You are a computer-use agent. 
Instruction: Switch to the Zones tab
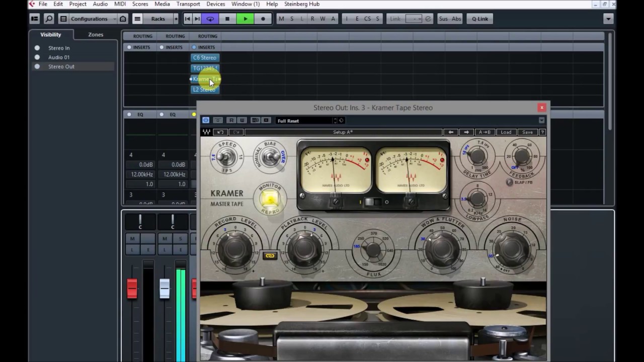click(x=96, y=35)
